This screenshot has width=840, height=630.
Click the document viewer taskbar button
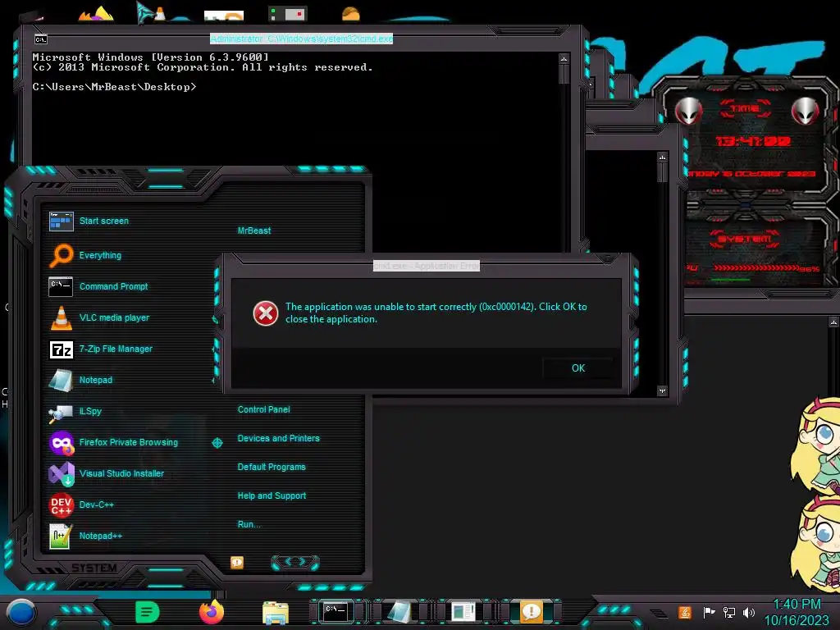pyautogui.click(x=463, y=612)
